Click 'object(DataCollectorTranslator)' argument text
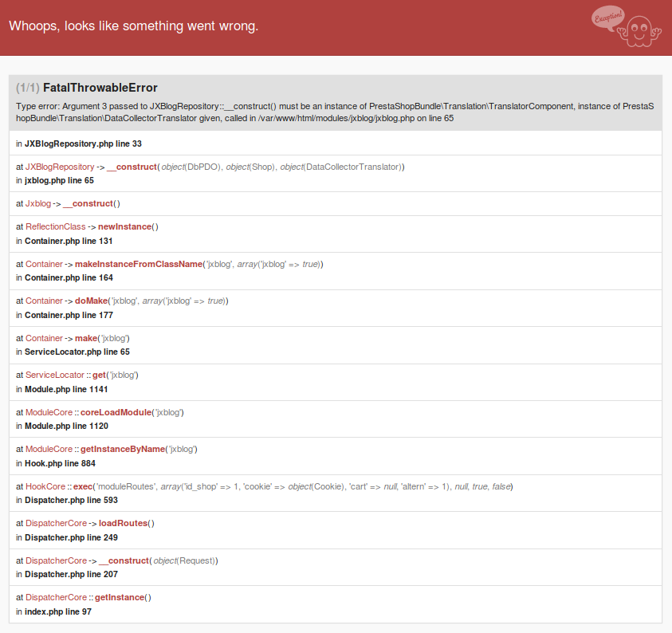Viewport: 672px width, 633px height. tap(341, 167)
